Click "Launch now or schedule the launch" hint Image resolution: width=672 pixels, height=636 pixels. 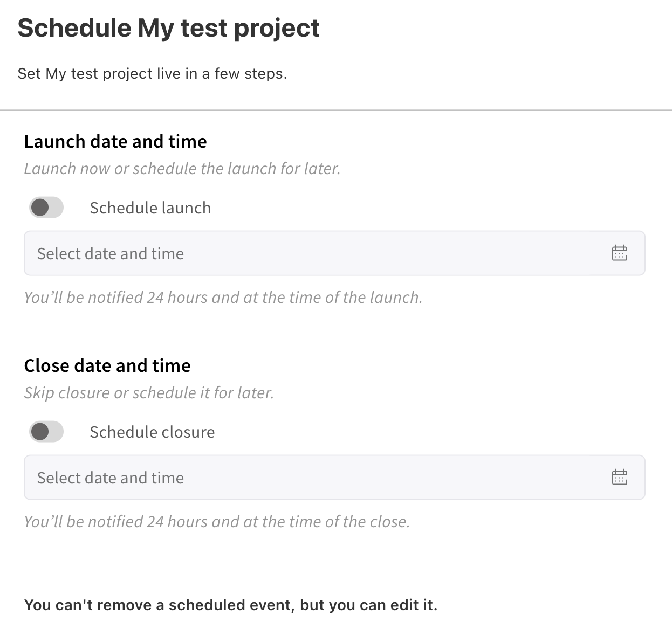(x=182, y=169)
